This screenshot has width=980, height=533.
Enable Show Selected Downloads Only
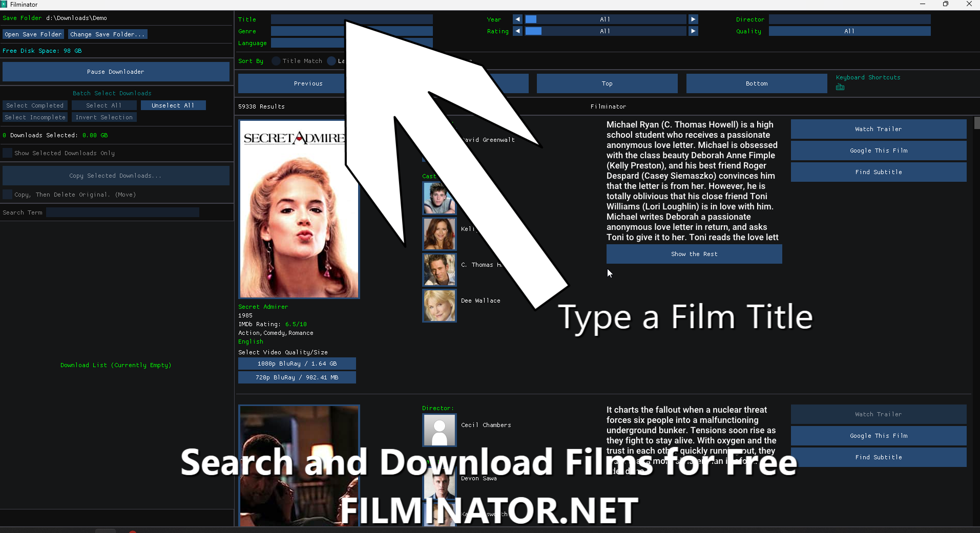click(x=7, y=153)
